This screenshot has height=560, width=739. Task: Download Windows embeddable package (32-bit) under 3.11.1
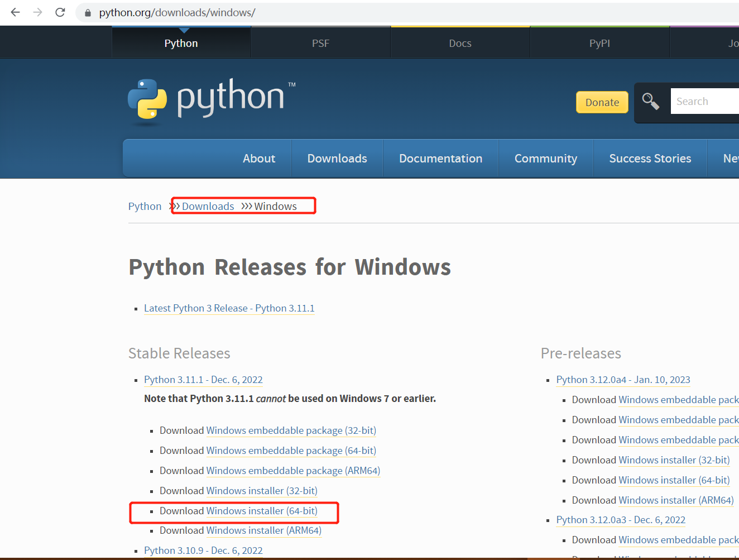point(291,430)
